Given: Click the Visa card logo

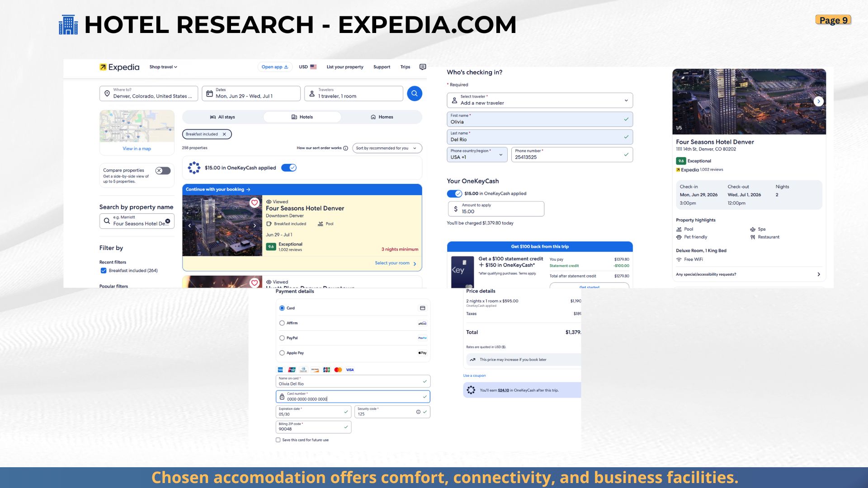Looking at the screenshot, I should (350, 370).
